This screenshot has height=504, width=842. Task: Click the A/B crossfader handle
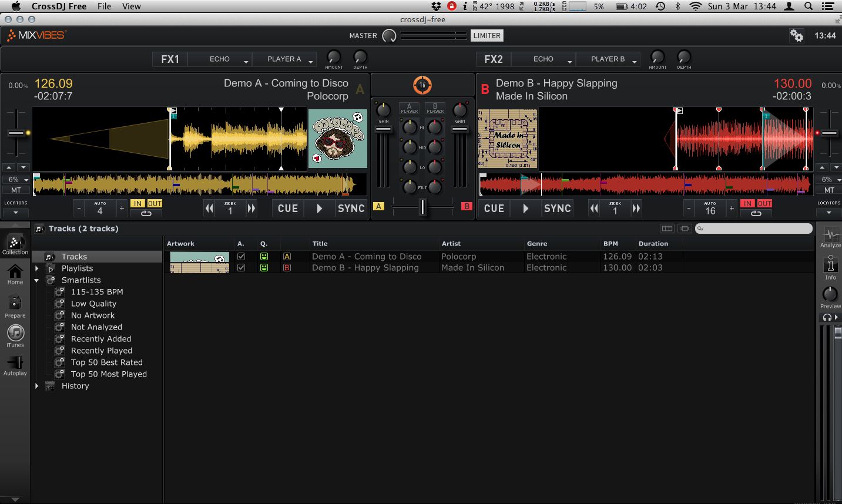tap(422, 207)
